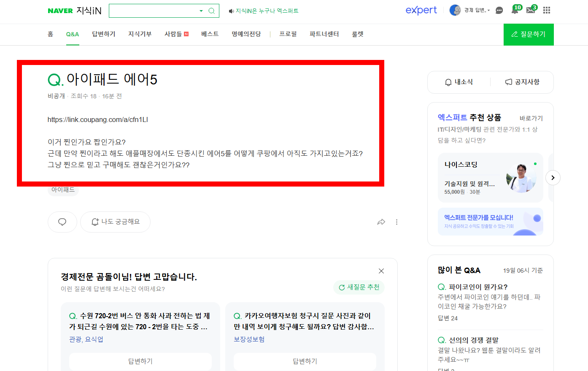Open 내소식 in the side panel

tap(459, 82)
